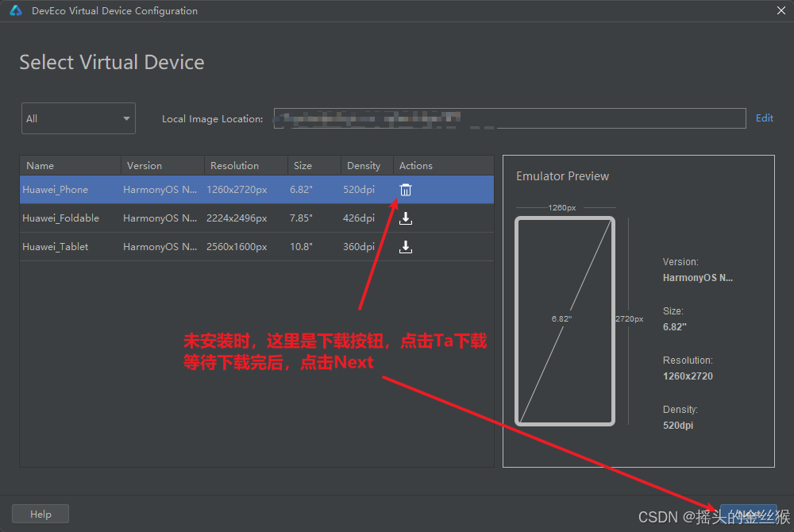Click the 6.82" size cell in table
This screenshot has width=794, height=532.
click(301, 190)
